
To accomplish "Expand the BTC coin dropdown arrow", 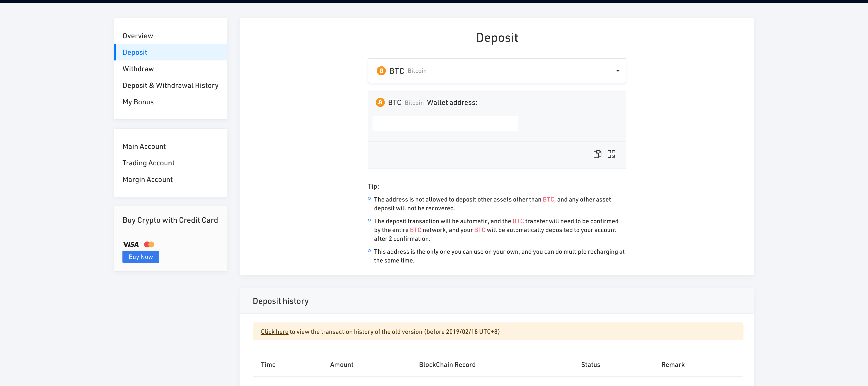I will pyautogui.click(x=618, y=71).
